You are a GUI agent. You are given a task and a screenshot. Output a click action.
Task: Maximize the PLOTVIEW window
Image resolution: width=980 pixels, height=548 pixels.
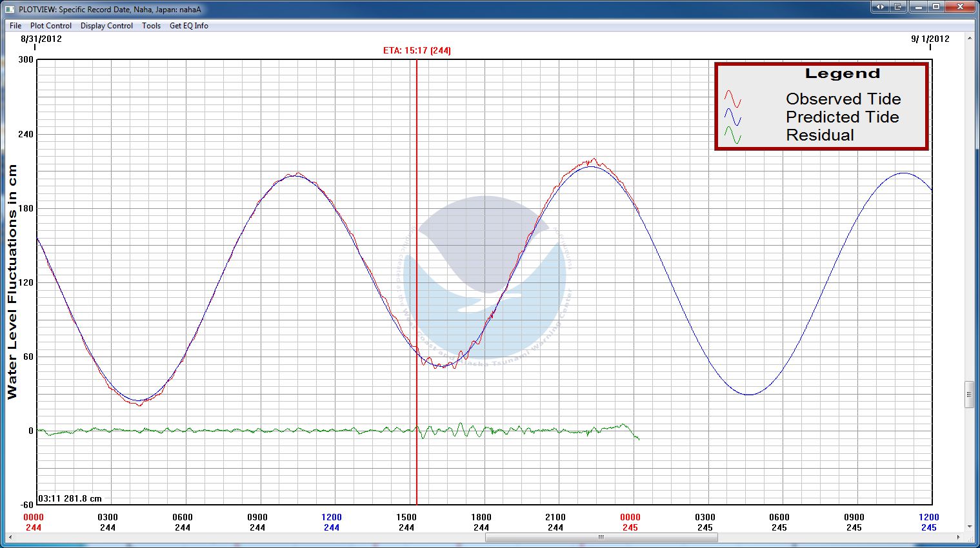[936, 7]
